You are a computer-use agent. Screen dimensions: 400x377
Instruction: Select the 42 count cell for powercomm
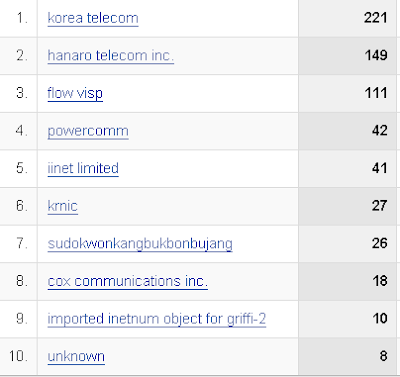click(348, 131)
